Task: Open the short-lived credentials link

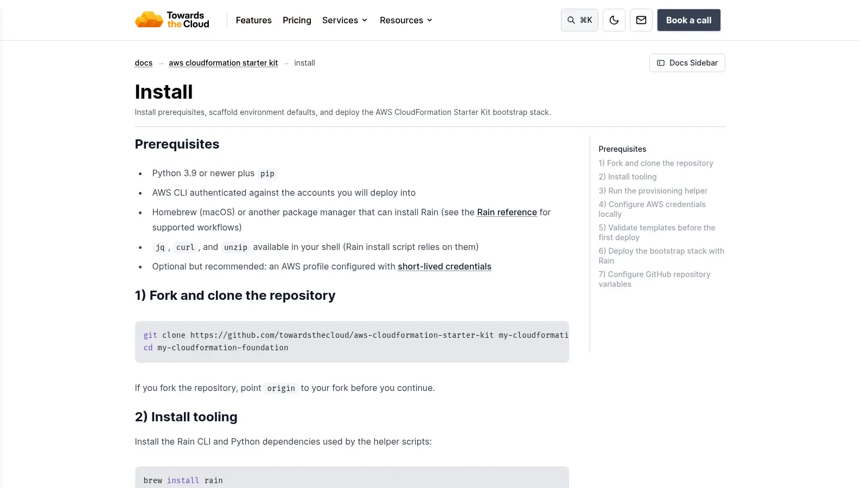Action: tap(444, 266)
